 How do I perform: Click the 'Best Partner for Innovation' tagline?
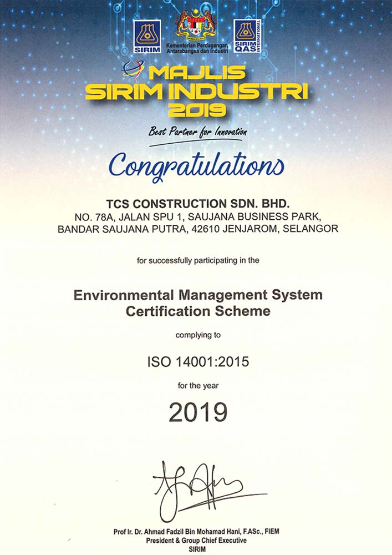197,132
